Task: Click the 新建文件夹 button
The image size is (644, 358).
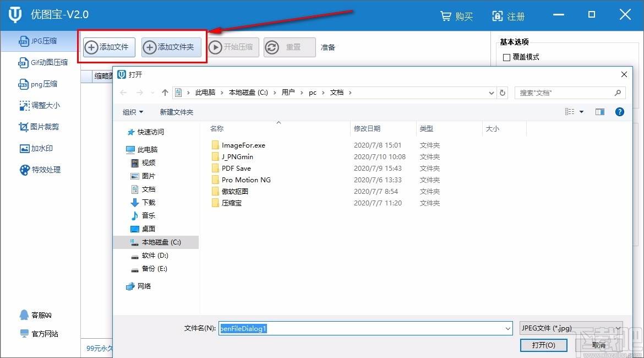Action: click(x=177, y=112)
